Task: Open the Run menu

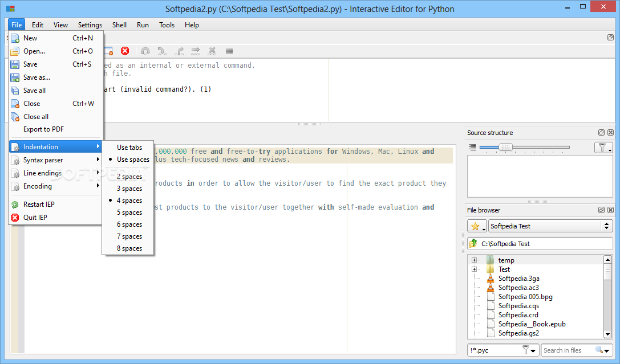Action: 143,25
